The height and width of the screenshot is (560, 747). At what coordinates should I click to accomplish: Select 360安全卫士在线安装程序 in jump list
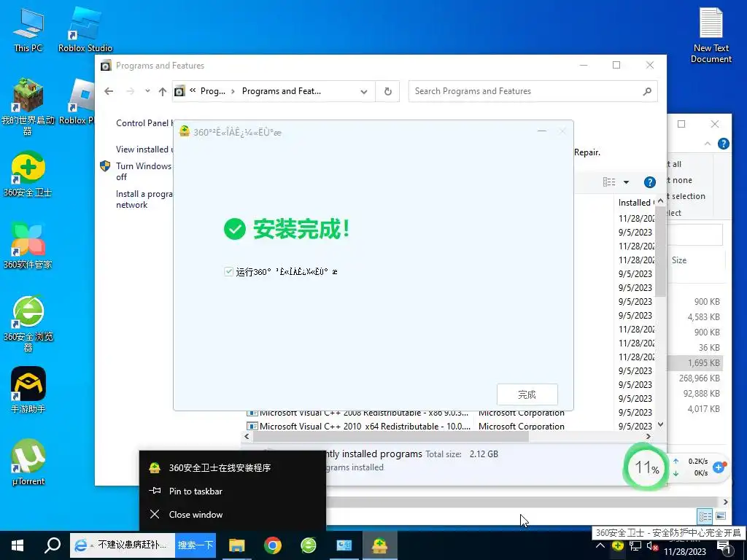[233, 467]
